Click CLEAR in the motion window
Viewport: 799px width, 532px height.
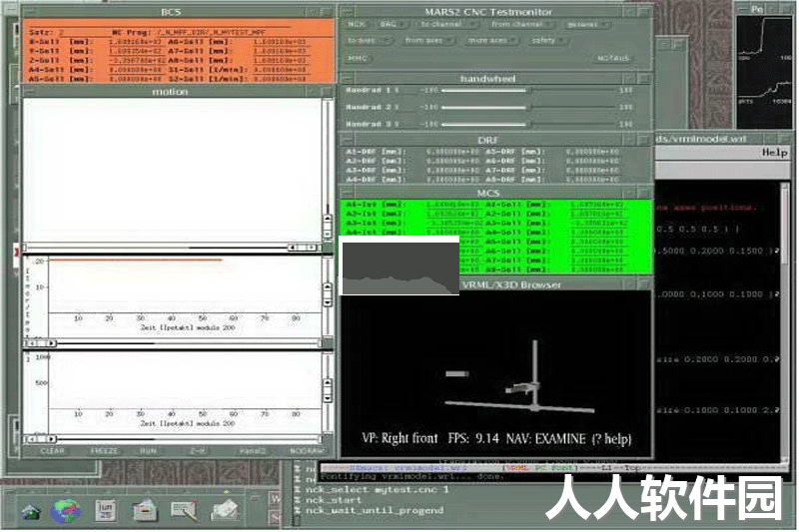pyautogui.click(x=52, y=451)
